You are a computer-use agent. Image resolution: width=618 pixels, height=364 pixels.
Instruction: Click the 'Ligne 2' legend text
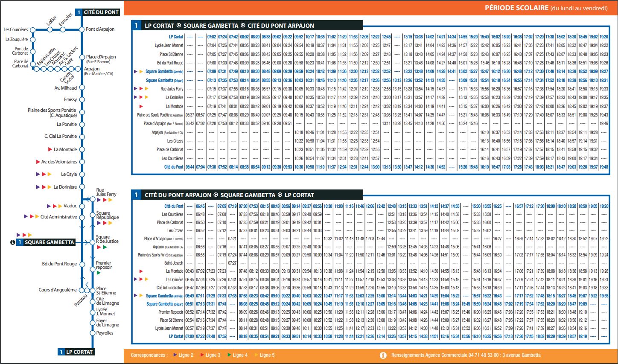(186, 355)
